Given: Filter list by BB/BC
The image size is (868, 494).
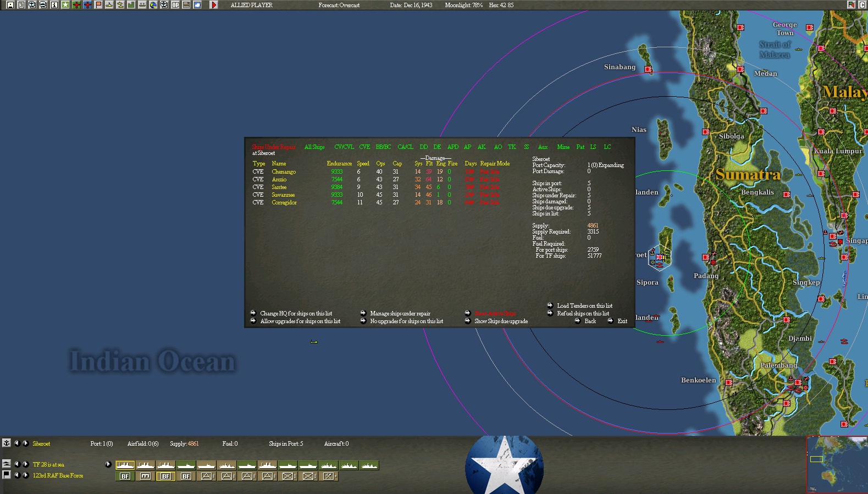Looking at the screenshot, I should point(383,147).
